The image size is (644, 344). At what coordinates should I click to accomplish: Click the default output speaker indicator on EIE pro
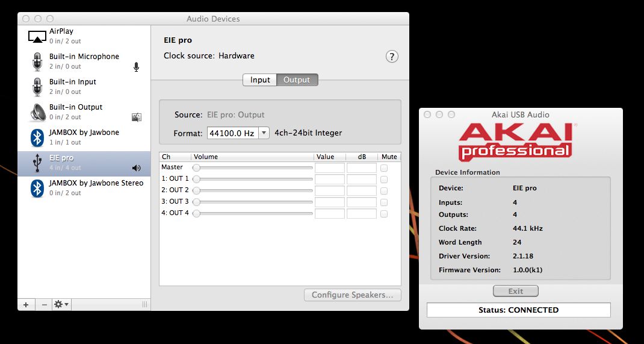point(137,168)
